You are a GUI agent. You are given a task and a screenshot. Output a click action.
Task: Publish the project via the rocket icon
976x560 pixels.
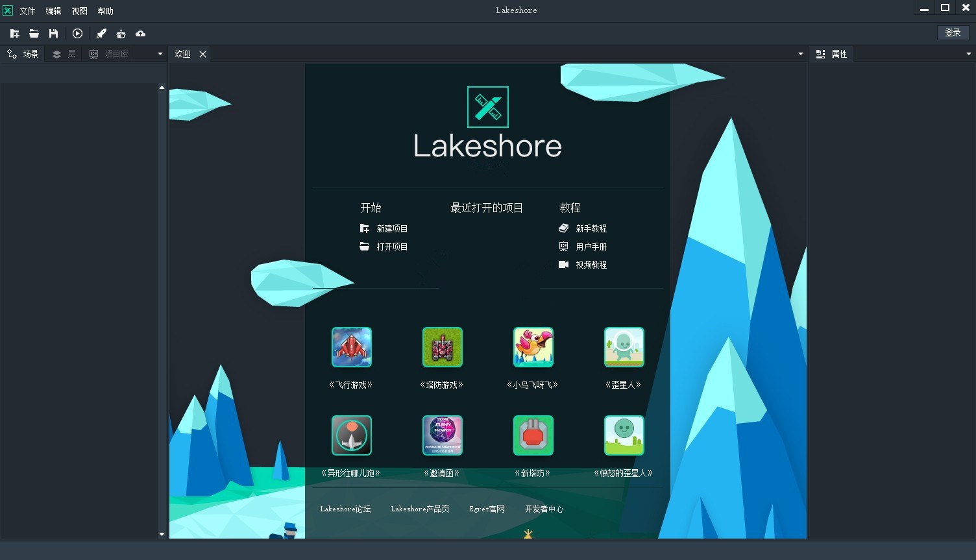[101, 33]
